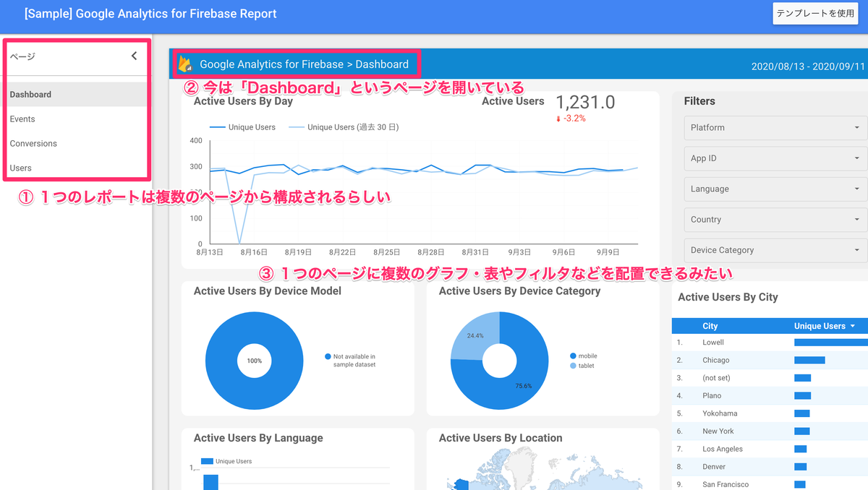Click the red down arrow beside -3.2%

[558, 119]
